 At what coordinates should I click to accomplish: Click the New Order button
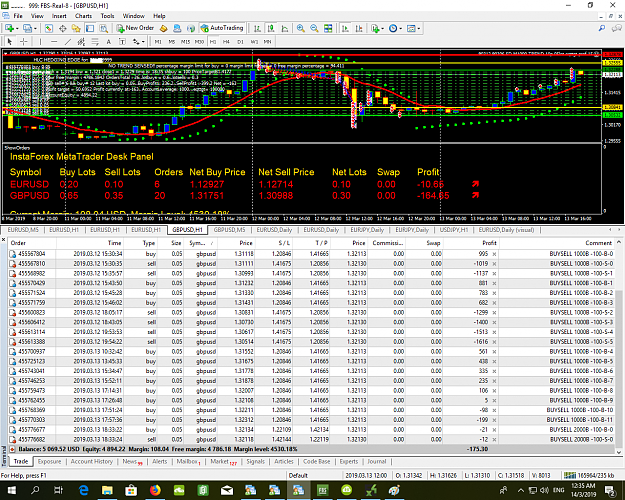136,28
